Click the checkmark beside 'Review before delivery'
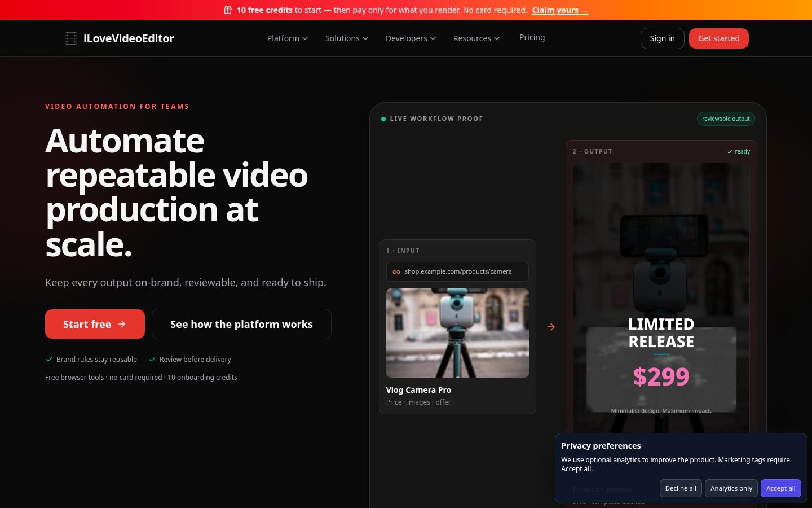812x508 pixels. [x=152, y=360]
